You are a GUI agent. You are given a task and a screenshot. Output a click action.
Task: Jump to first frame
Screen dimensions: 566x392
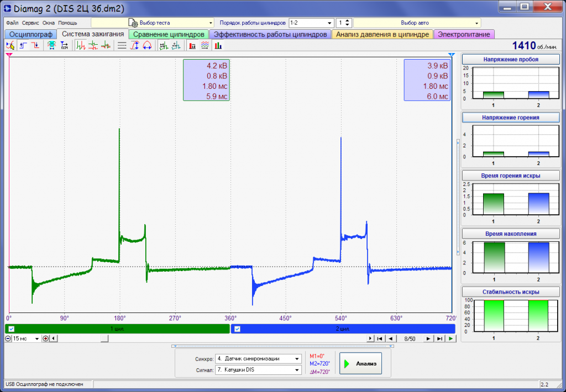(x=379, y=338)
